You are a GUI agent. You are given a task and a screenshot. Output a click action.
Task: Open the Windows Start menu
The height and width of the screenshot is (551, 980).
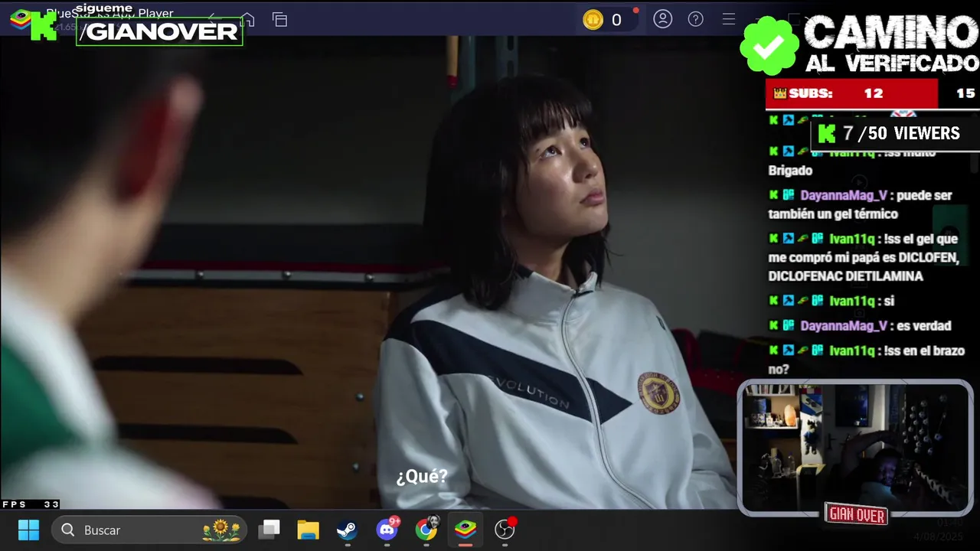click(28, 530)
